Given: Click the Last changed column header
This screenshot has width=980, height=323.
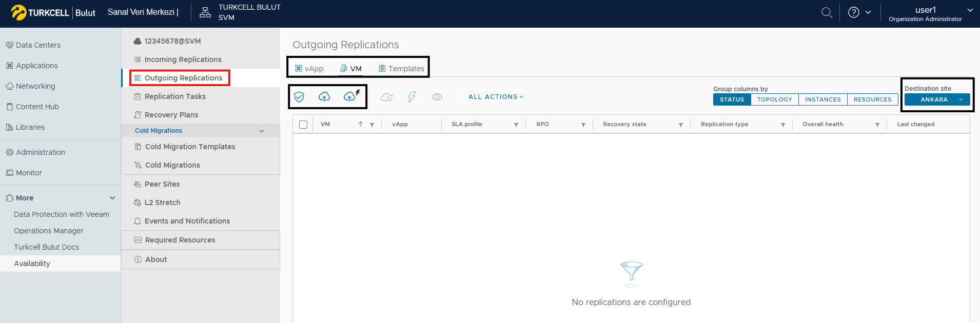Looking at the screenshot, I should pyautogui.click(x=916, y=124).
